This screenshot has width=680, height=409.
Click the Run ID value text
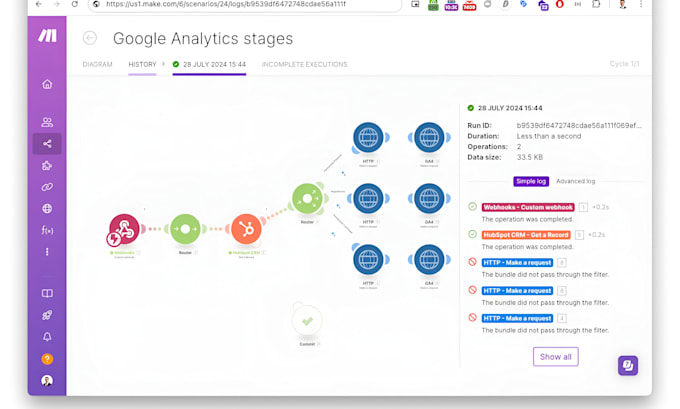[x=579, y=125]
